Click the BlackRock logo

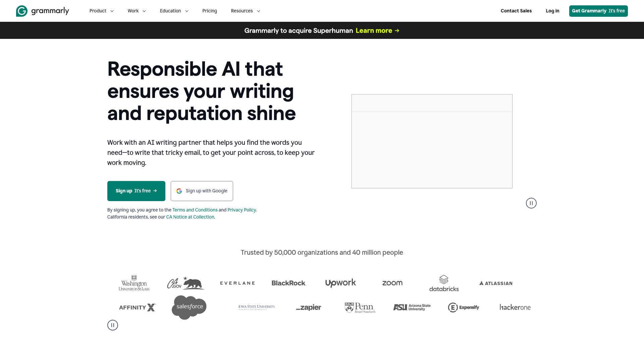(x=289, y=283)
